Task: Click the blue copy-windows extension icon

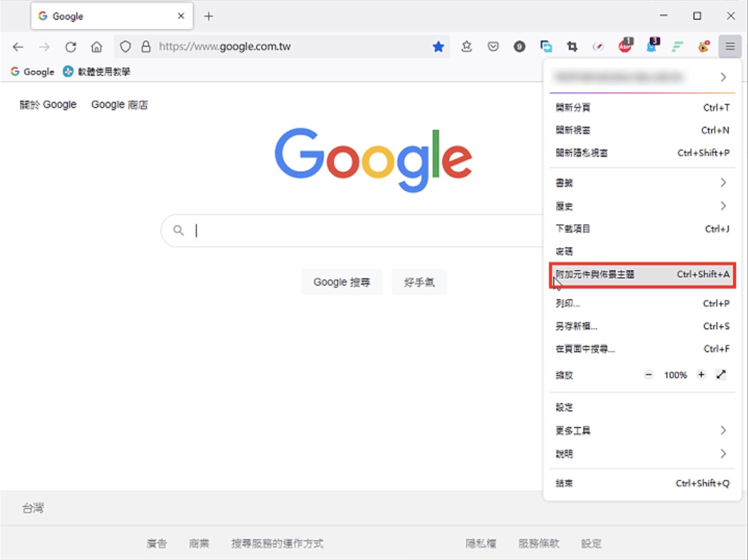Action: (546, 47)
